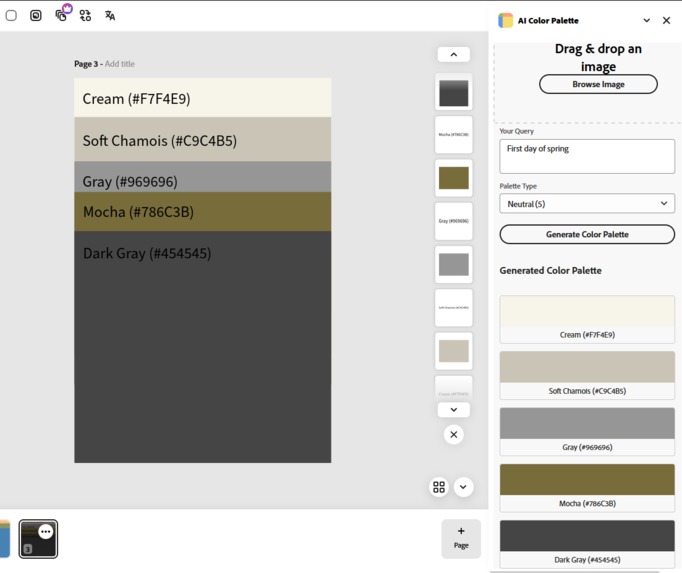Image resolution: width=682 pixels, height=573 pixels.
Task: Select Mocha (#786C3B) text on canvas
Action: pos(138,212)
